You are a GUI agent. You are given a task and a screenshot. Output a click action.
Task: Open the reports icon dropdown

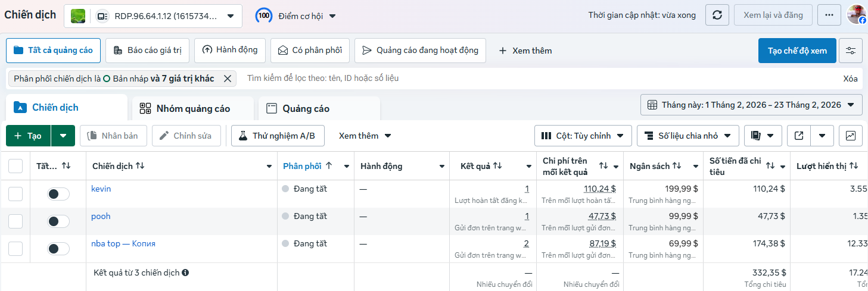click(763, 136)
